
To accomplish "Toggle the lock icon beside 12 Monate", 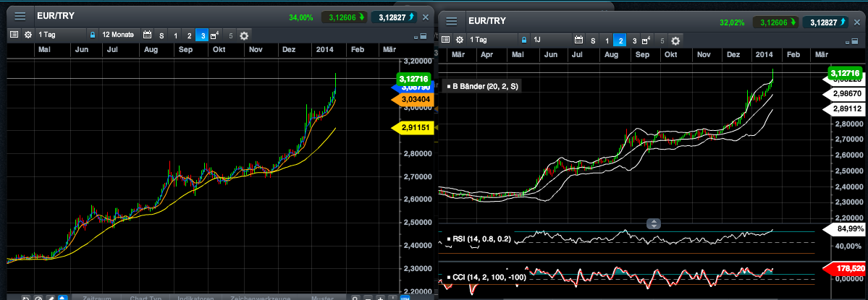I will pos(93,35).
